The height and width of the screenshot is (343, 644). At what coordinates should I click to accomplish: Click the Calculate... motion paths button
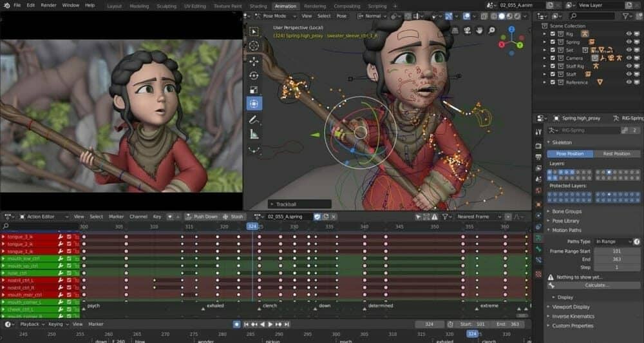pos(593,285)
